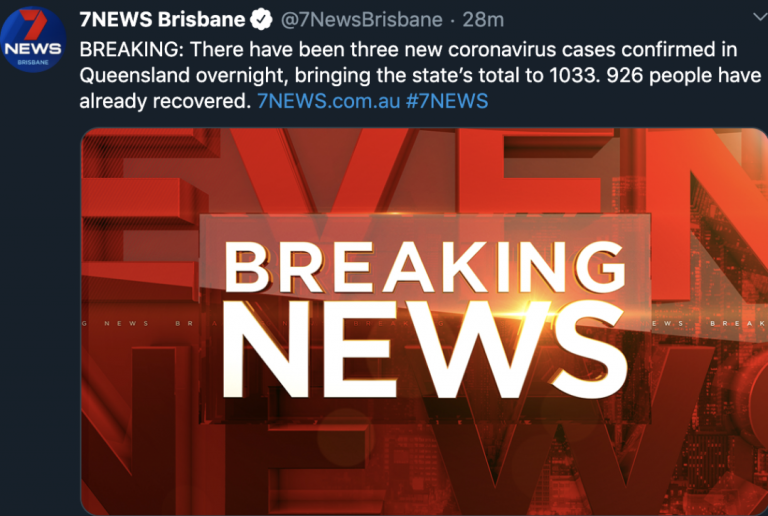Screen dimensions: 768x516
Task: Click the white NEWS text in avatar
Action: [x=33, y=49]
